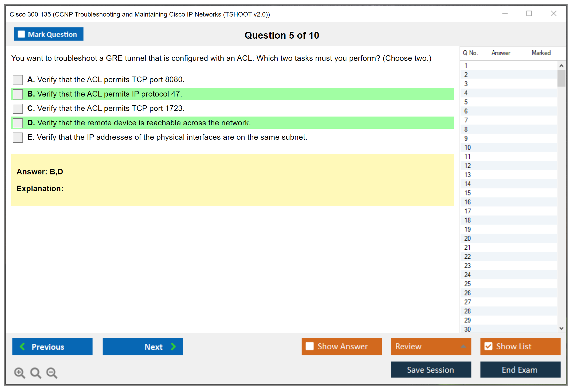Viewport: 574px width, 392px height.
Task: Select question 12 in the list
Action: coord(467,166)
